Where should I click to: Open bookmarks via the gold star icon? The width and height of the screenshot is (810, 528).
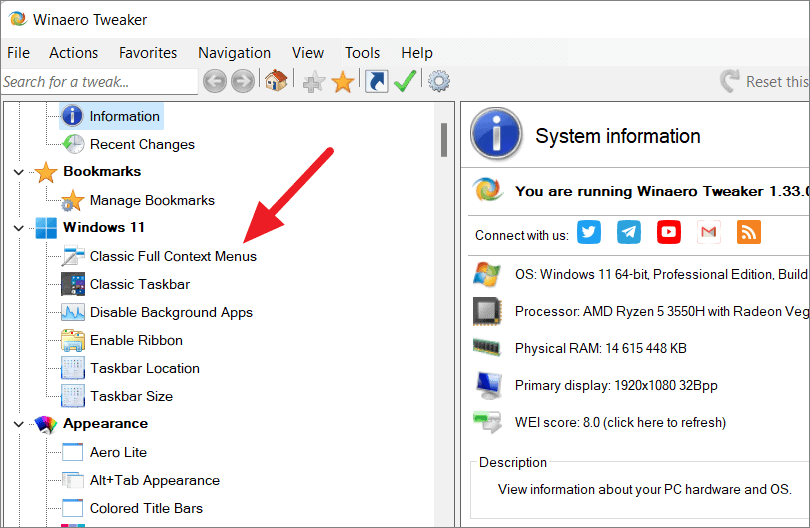pos(342,82)
